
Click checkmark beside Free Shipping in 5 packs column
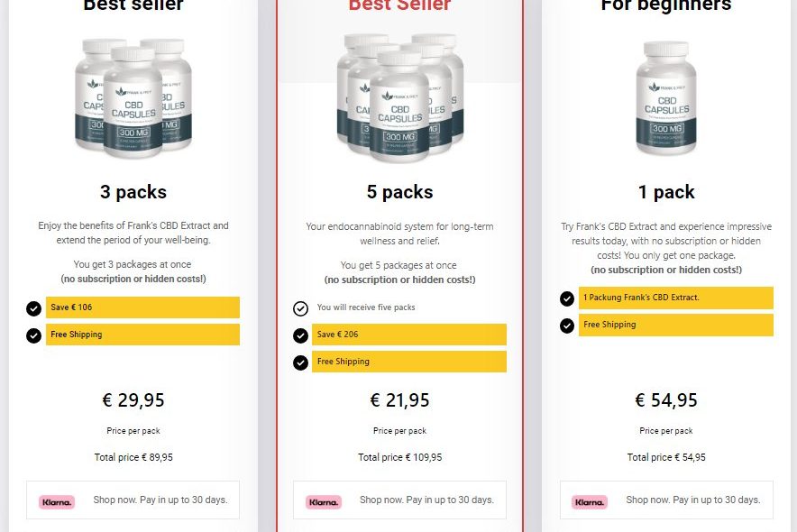pyautogui.click(x=300, y=362)
